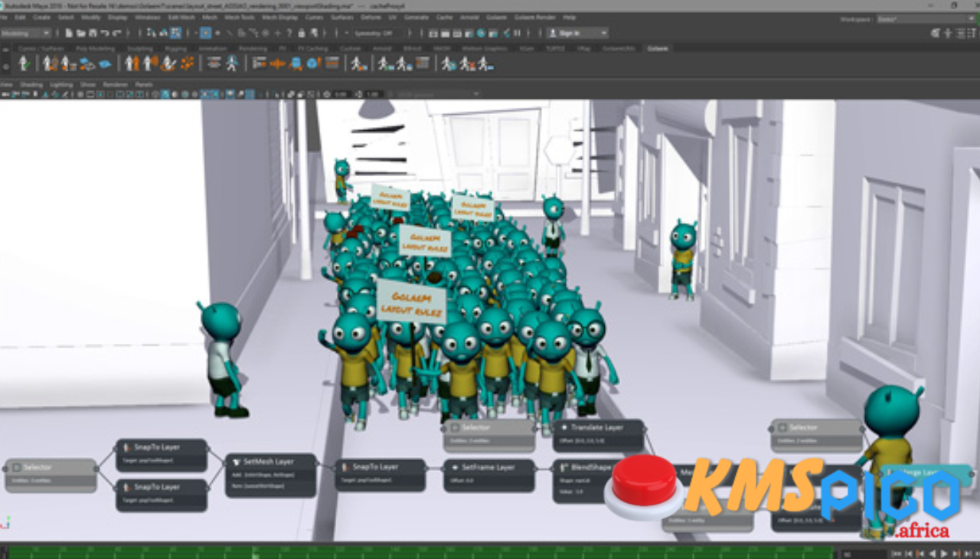The width and height of the screenshot is (980, 559).
Task: Click the New Scene icon
Action: (x=69, y=33)
